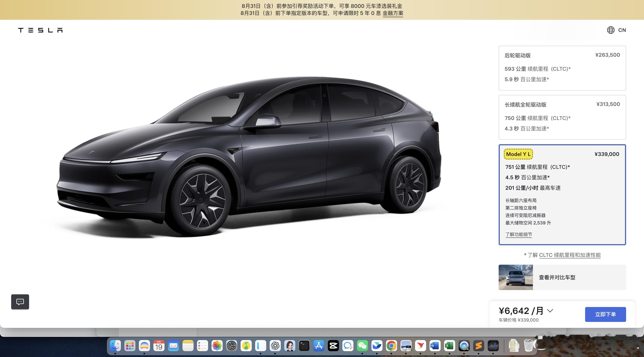Viewport: 644px width, 357px height.
Task: Open the 金融方案 link in banner
Action: point(393,13)
